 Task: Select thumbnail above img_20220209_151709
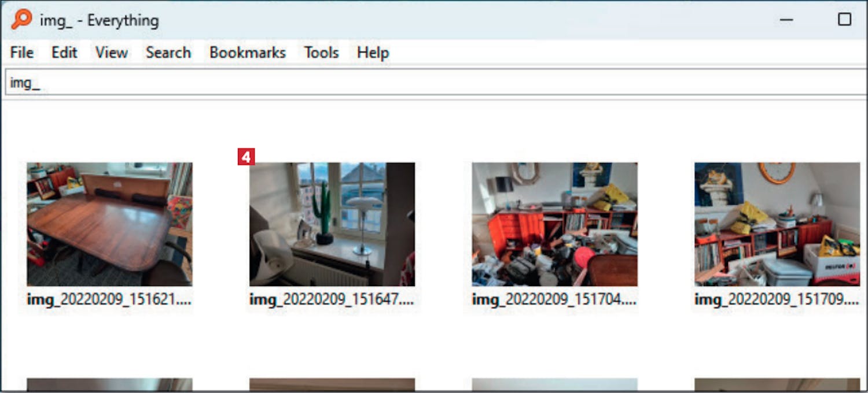tap(777, 224)
